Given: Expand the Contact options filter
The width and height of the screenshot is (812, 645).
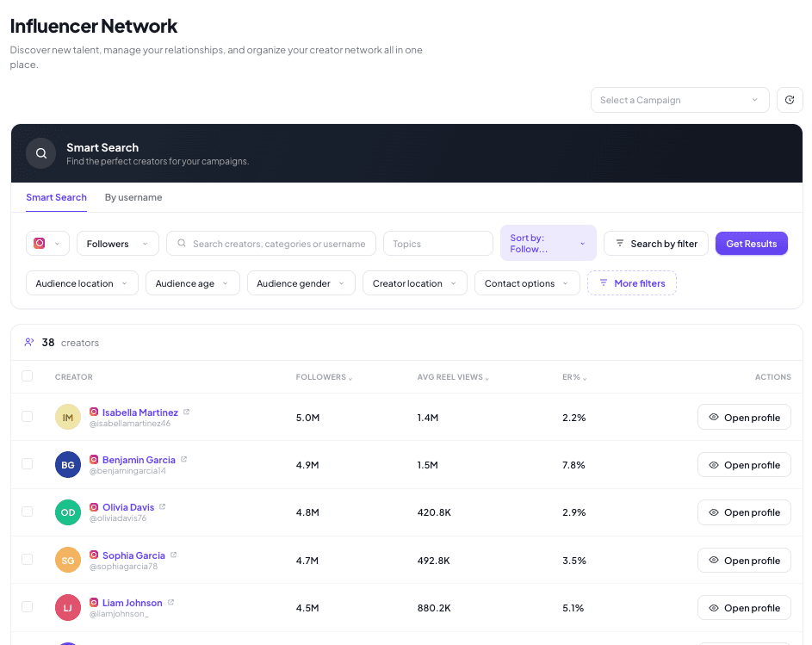Looking at the screenshot, I should [527, 283].
